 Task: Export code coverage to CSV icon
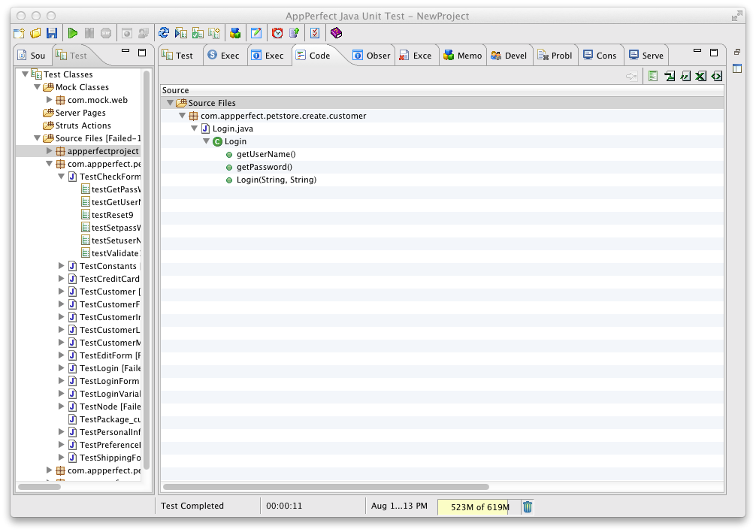[x=685, y=76]
